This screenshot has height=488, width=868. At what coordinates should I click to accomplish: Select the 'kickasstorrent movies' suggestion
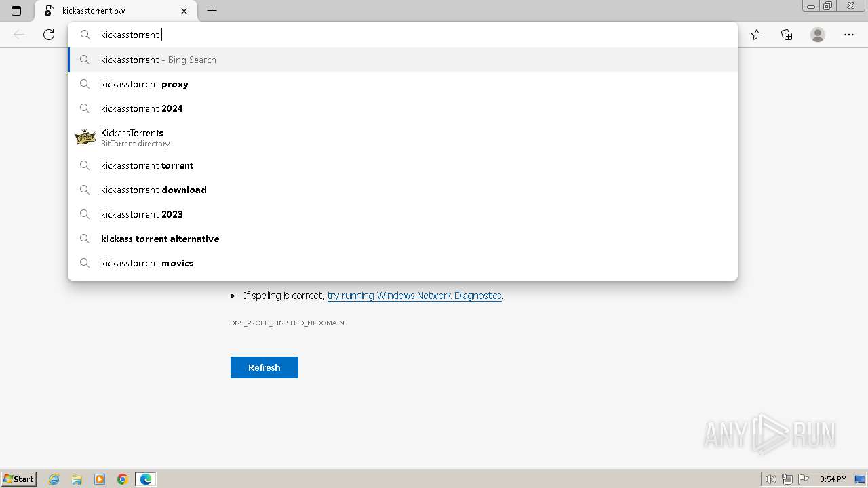tap(403, 263)
